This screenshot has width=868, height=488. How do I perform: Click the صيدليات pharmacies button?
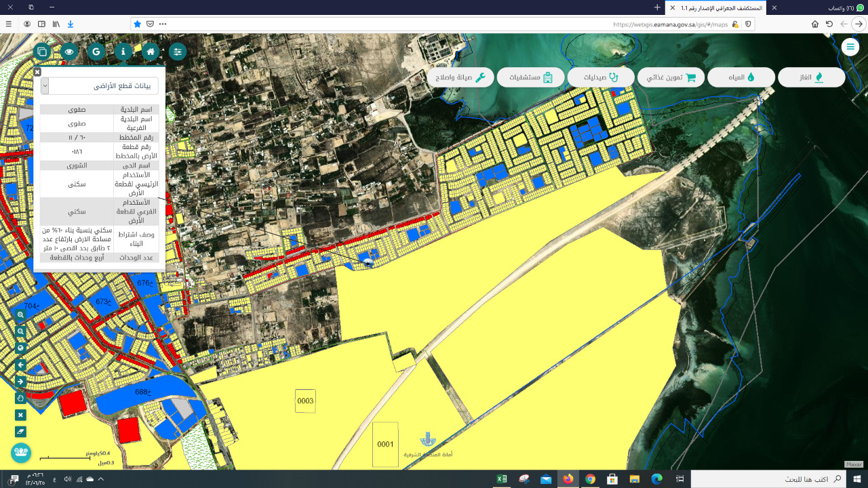coord(600,77)
